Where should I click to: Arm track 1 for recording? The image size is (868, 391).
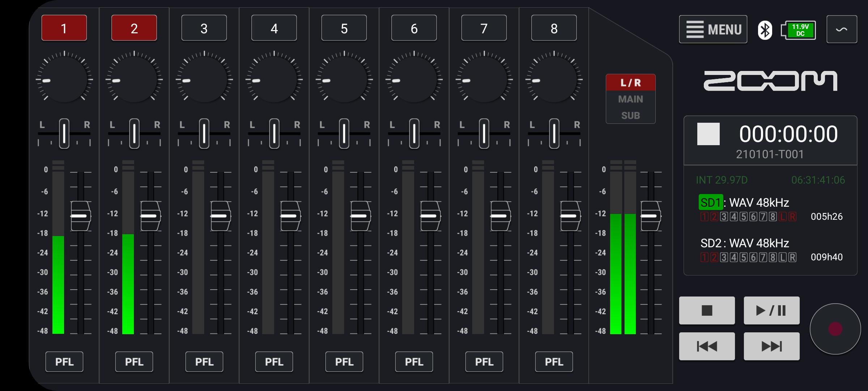pos(64,28)
